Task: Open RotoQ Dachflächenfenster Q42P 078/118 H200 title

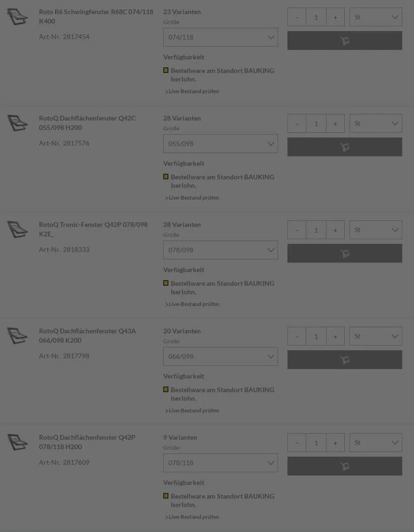Action: click(x=87, y=442)
